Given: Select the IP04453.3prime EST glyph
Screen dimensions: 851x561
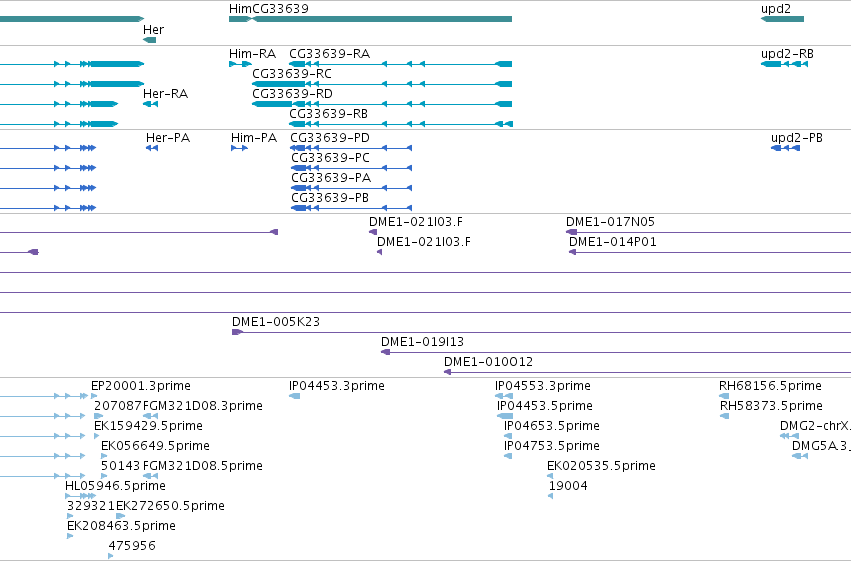Looking at the screenshot, I should pyautogui.click(x=294, y=396).
